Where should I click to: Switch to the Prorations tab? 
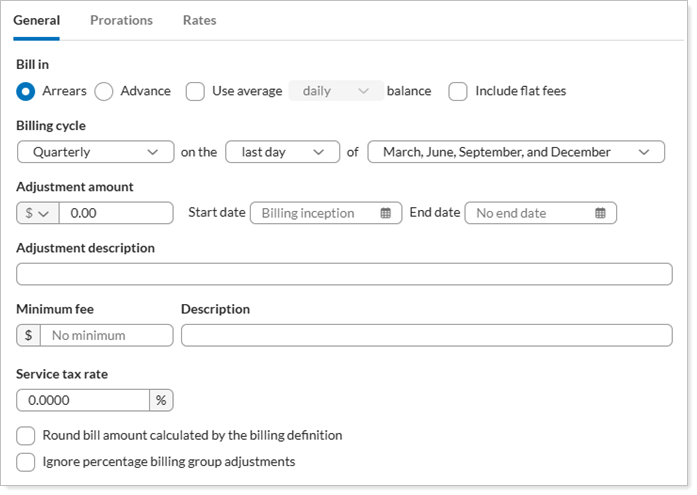pos(121,20)
